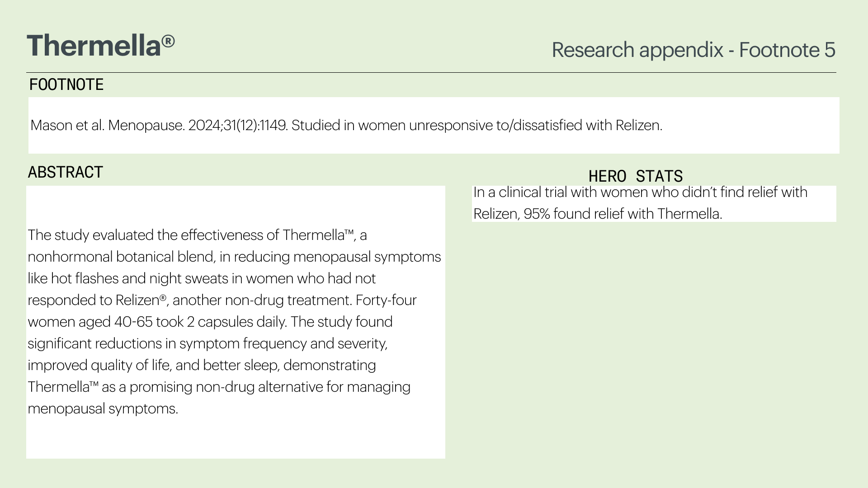Viewport: 868px width, 488px height.
Task: Select the 'Menopause. 2024;31(12):1149' journal reference
Action: pyautogui.click(x=198, y=125)
